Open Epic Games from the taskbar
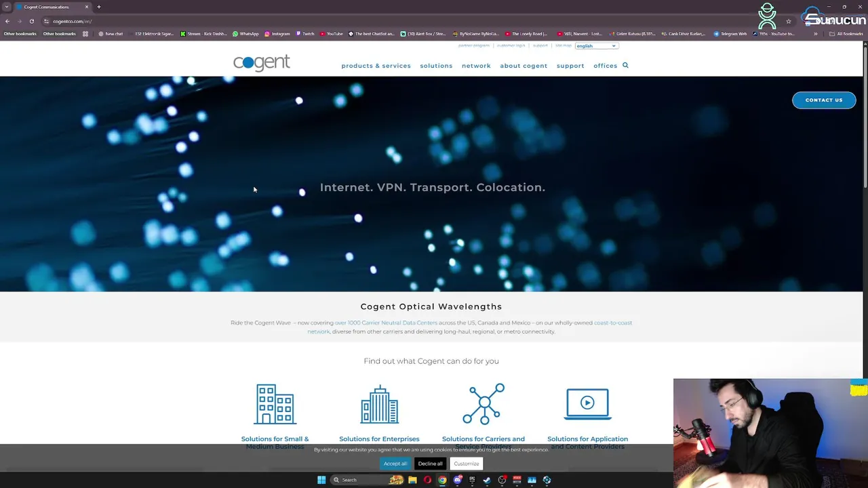This screenshot has height=488, width=868. coord(472,480)
